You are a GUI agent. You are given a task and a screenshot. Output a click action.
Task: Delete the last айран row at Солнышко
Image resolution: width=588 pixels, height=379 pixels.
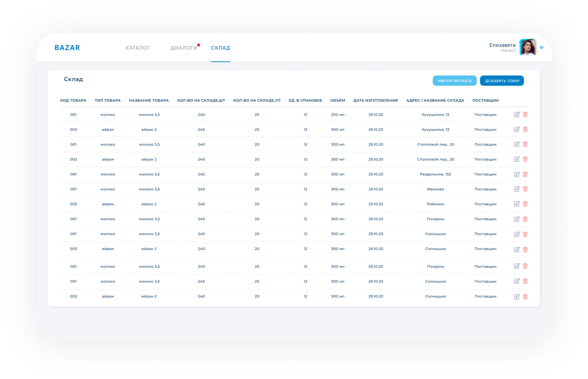[525, 296]
